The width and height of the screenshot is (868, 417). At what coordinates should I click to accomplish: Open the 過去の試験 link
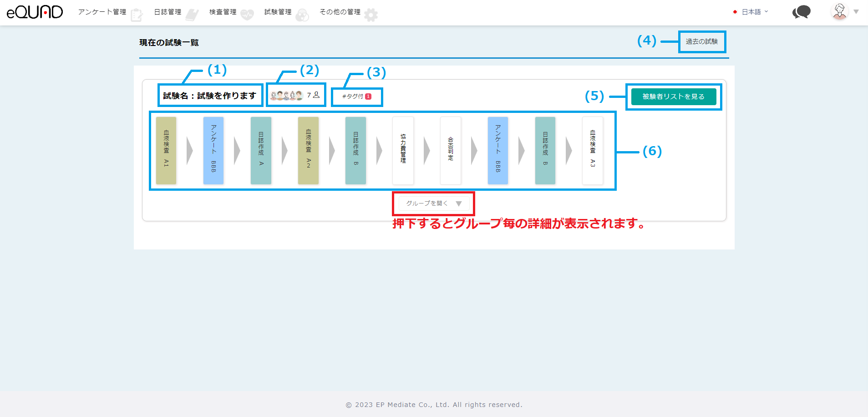[x=701, y=41]
